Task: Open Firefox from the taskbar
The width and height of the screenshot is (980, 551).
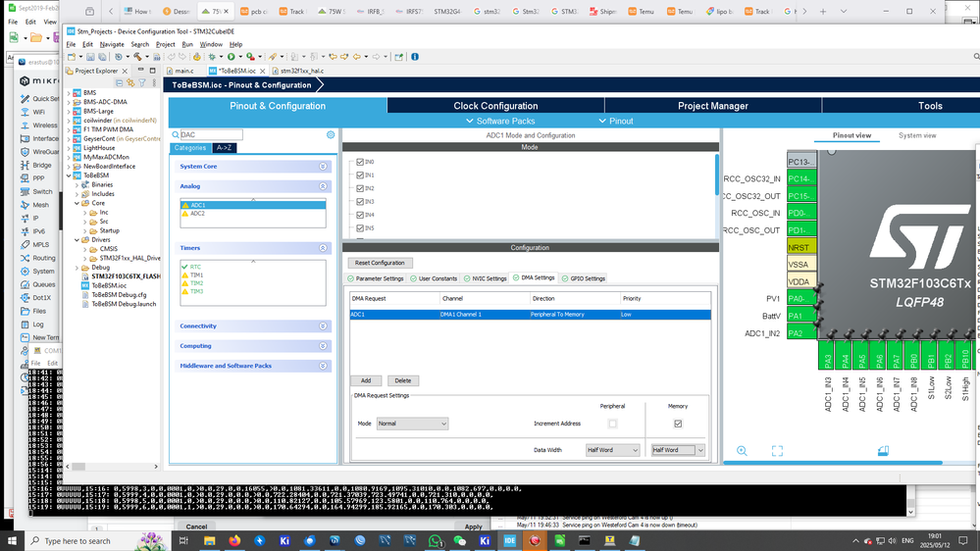Action: 234,540
